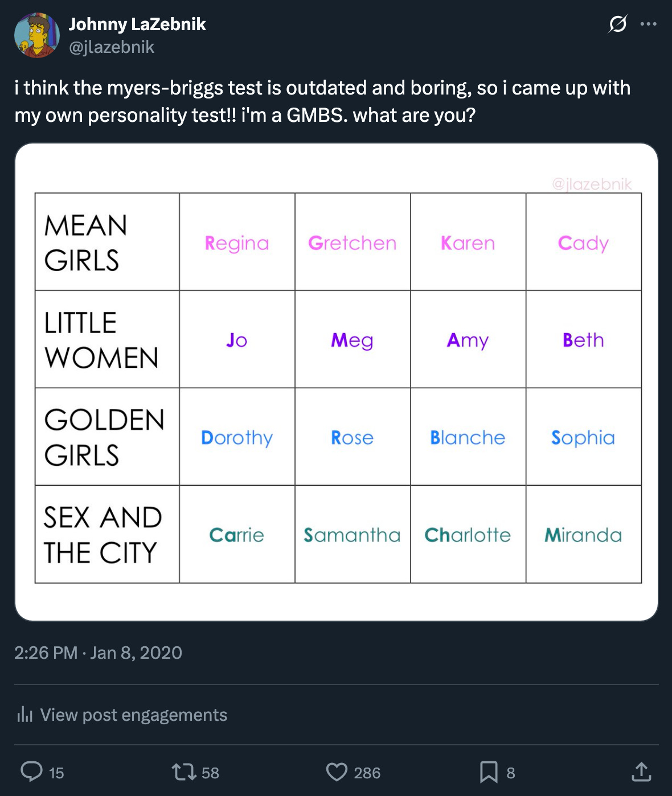This screenshot has width=672, height=796.
Task: Click the reply speech bubble icon
Action: [31, 772]
